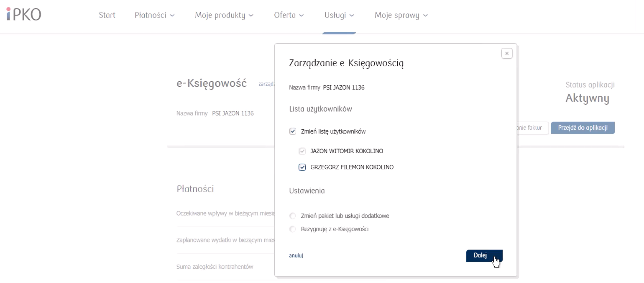Click the Dalej button
644x283 pixels.
coord(484,256)
